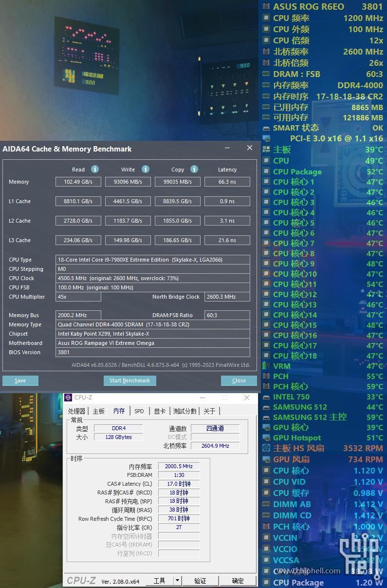Click the icon beside VCCIN entry
This screenshot has height=588, width=387.
coord(266,538)
